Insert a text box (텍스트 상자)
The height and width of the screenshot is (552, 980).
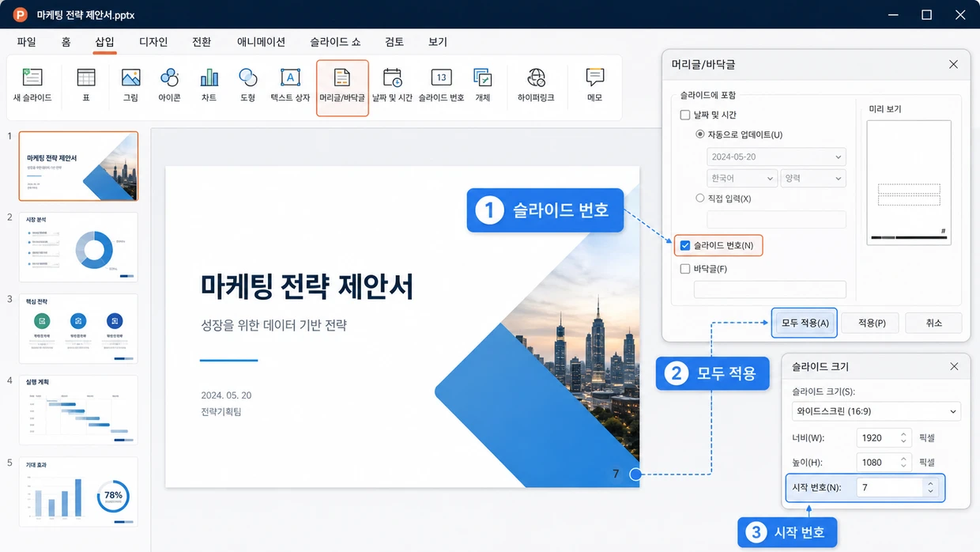point(290,86)
